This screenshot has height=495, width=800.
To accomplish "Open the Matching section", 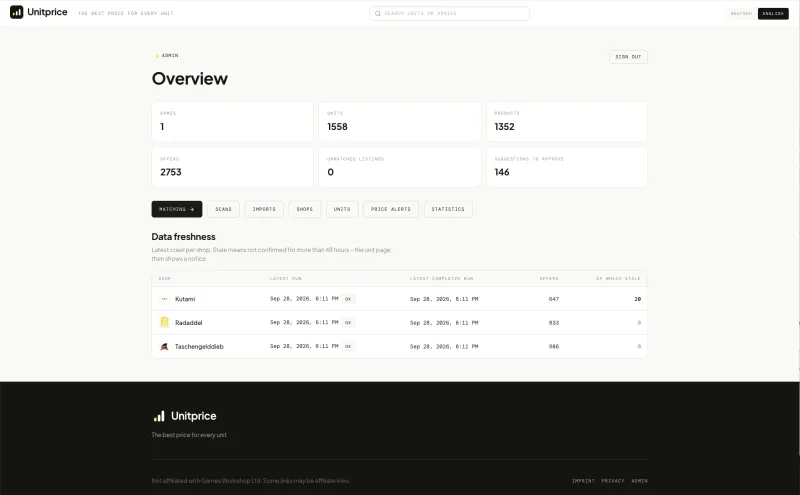I will (x=177, y=209).
